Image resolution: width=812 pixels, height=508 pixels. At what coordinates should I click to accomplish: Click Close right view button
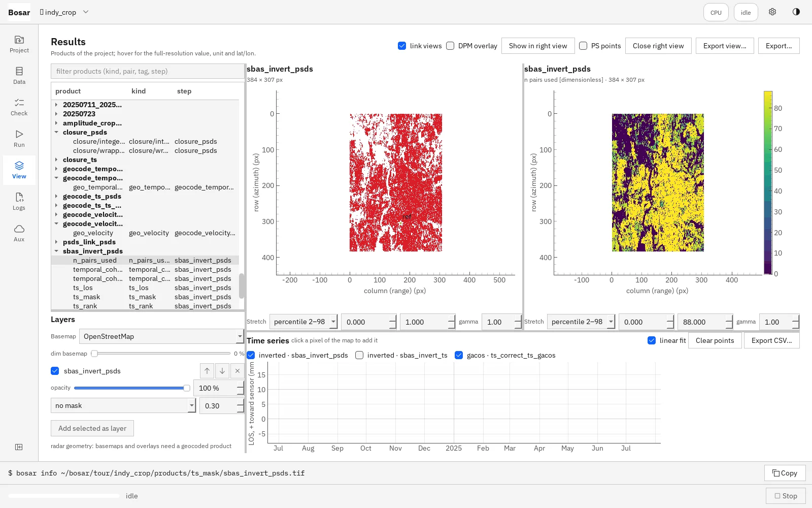pyautogui.click(x=658, y=46)
